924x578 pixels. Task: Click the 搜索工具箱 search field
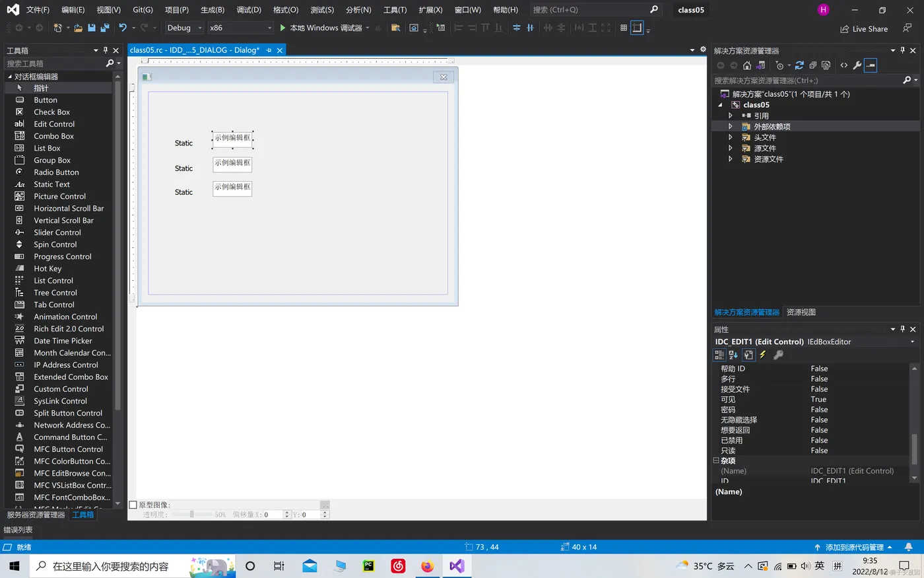click(54, 63)
